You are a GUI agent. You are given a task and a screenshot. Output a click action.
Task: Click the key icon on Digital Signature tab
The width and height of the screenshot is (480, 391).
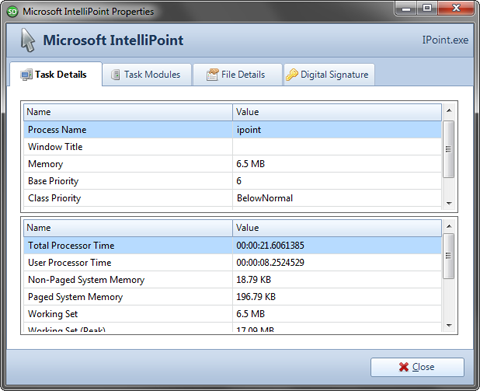pos(292,74)
